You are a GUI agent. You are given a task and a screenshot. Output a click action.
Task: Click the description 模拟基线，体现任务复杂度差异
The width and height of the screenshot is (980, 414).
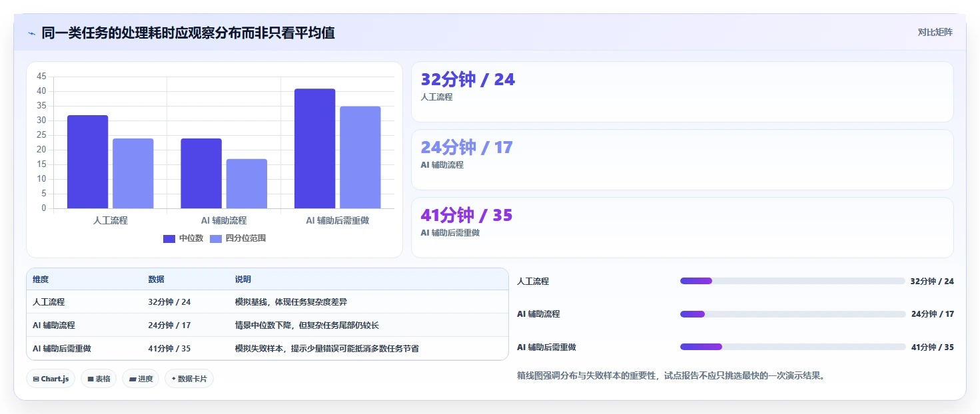click(290, 302)
